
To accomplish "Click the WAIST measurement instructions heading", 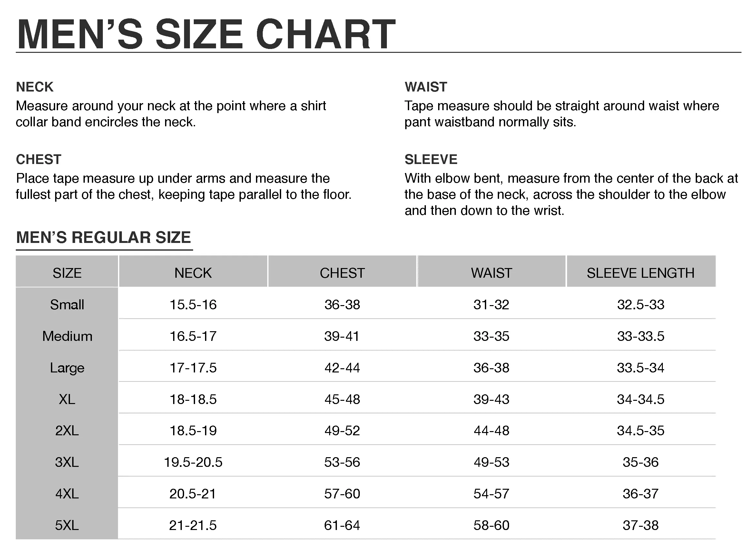I will tap(426, 87).
